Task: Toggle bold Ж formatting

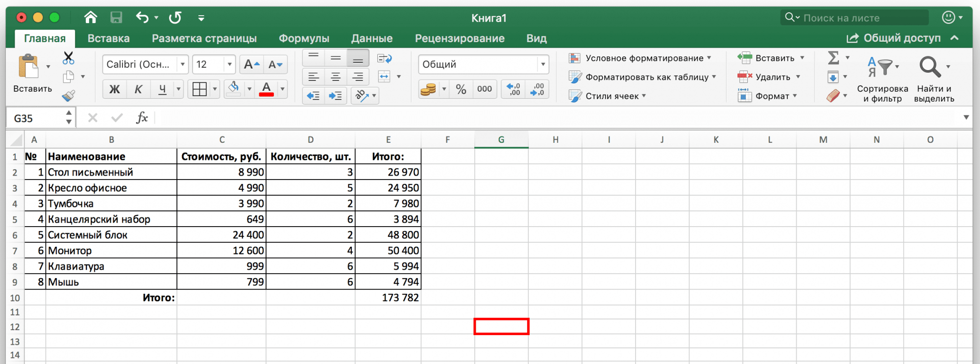Action: pos(114,89)
